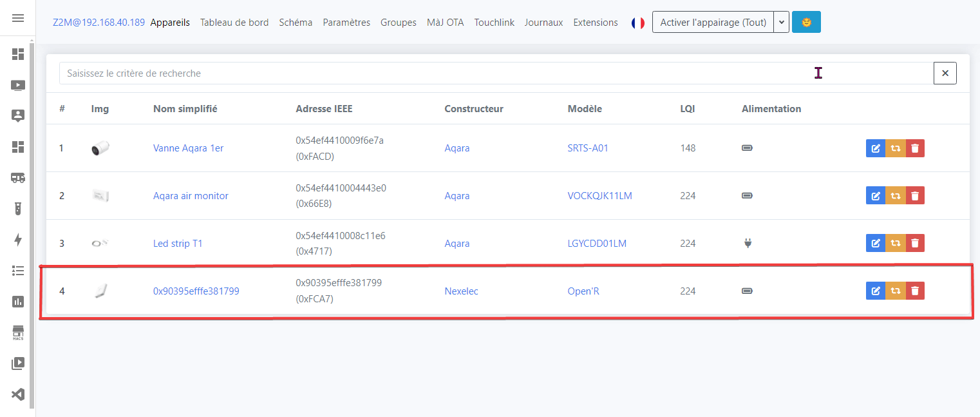
Task: Sort by Modèle column header
Action: click(585, 109)
